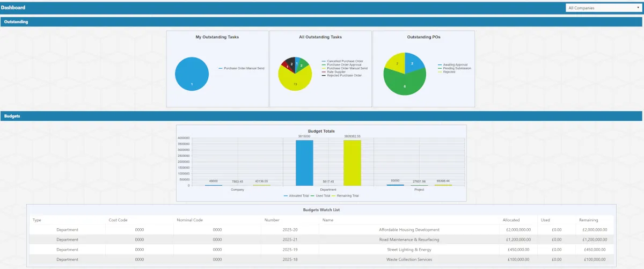Toggle Awaiting Approval legend entry
The image size is (644, 269).
tap(452, 65)
